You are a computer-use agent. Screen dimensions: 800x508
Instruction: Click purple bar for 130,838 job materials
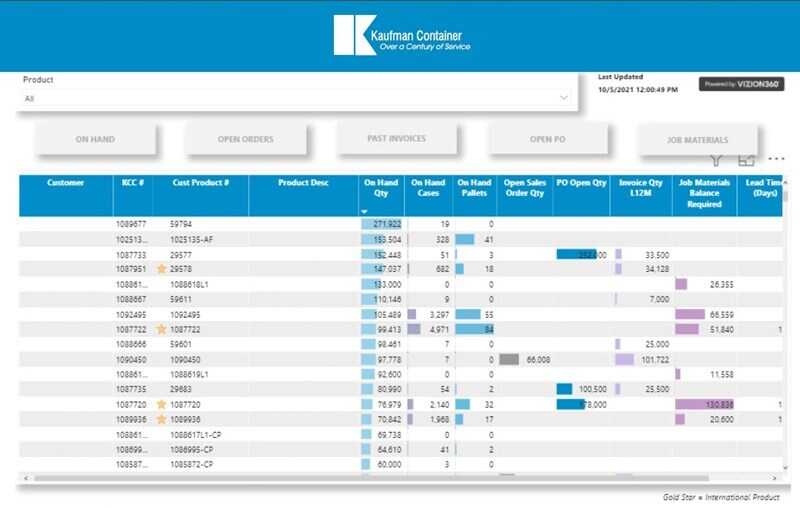(x=705, y=404)
